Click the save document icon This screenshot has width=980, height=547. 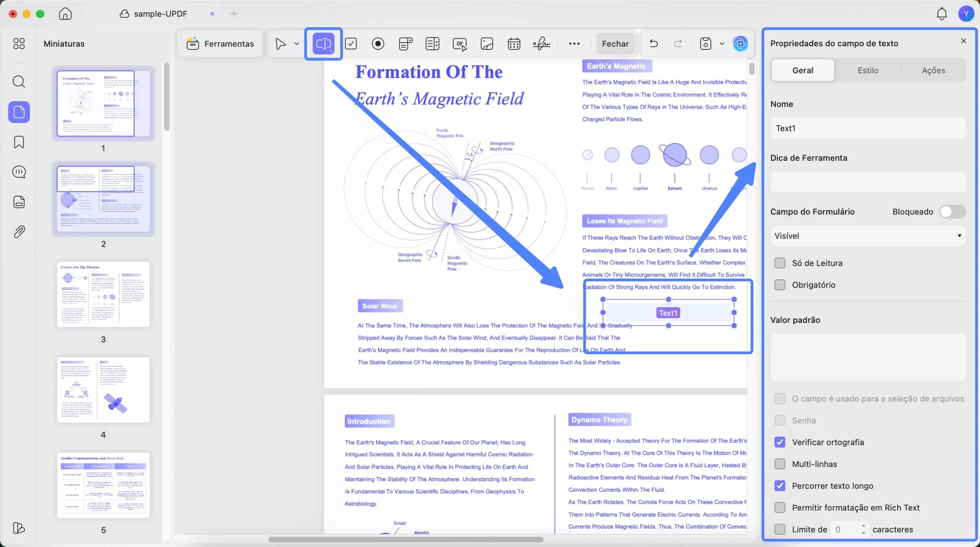tap(706, 44)
